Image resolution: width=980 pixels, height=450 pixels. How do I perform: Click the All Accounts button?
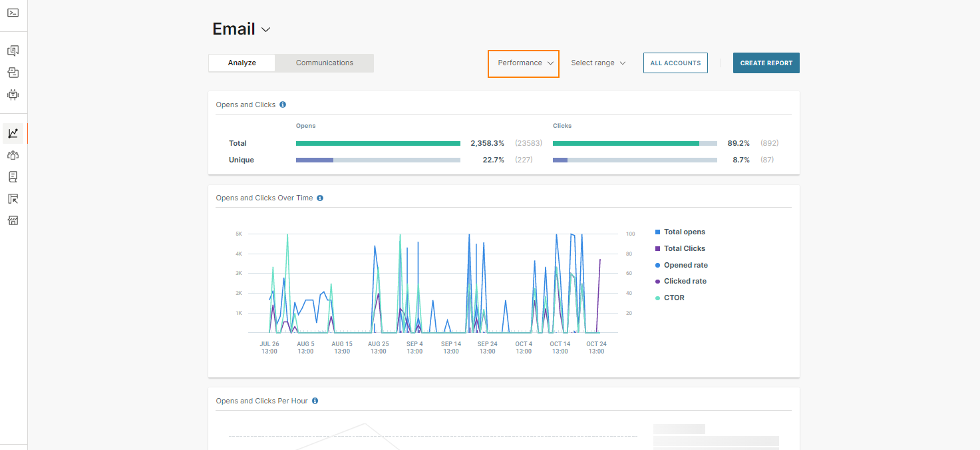(x=675, y=63)
